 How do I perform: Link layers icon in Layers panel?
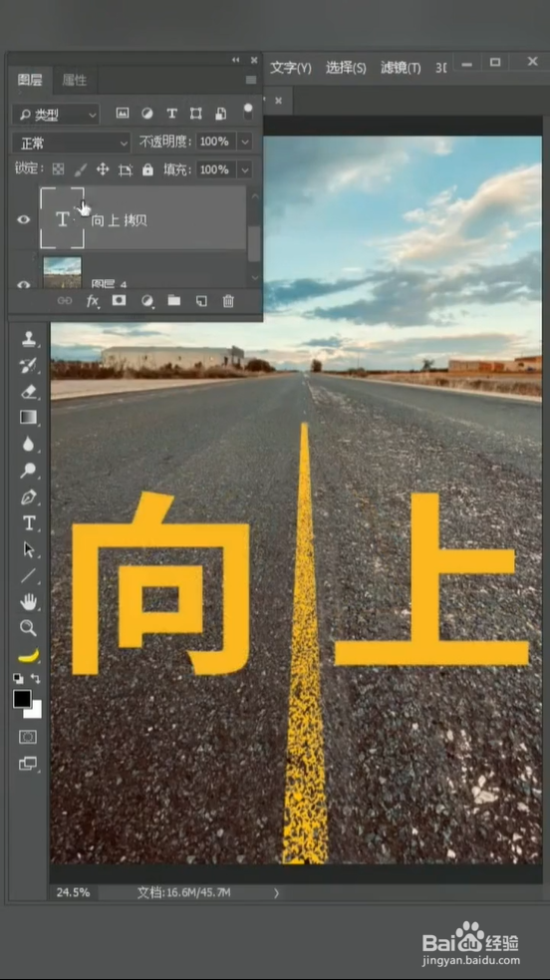click(x=65, y=301)
